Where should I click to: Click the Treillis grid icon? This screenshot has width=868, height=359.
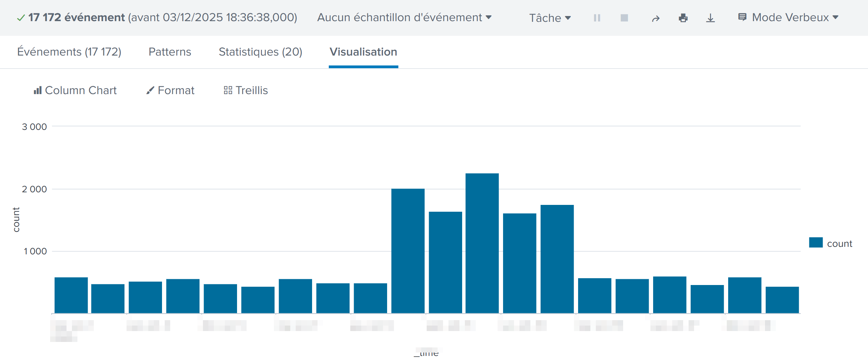pos(228,90)
